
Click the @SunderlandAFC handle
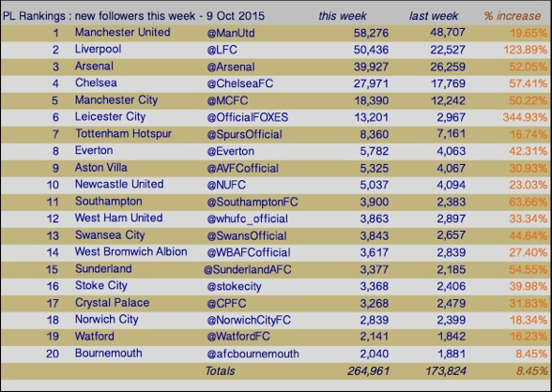coord(248,269)
